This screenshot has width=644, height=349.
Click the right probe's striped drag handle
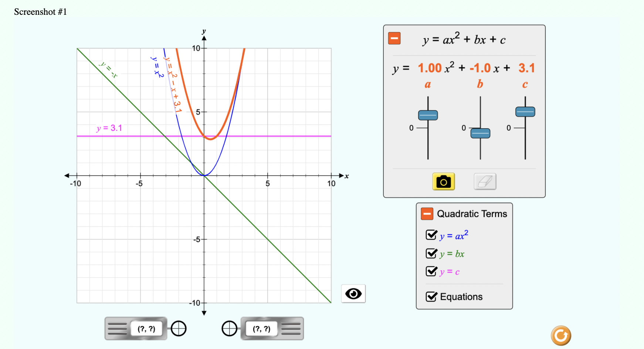click(291, 329)
